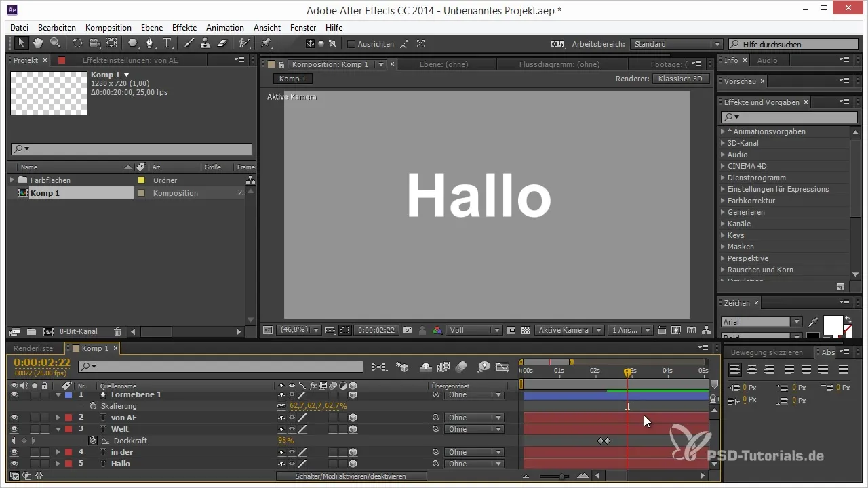This screenshot has width=868, height=488.
Task: Select the Selection arrow tool
Action: (x=21, y=43)
